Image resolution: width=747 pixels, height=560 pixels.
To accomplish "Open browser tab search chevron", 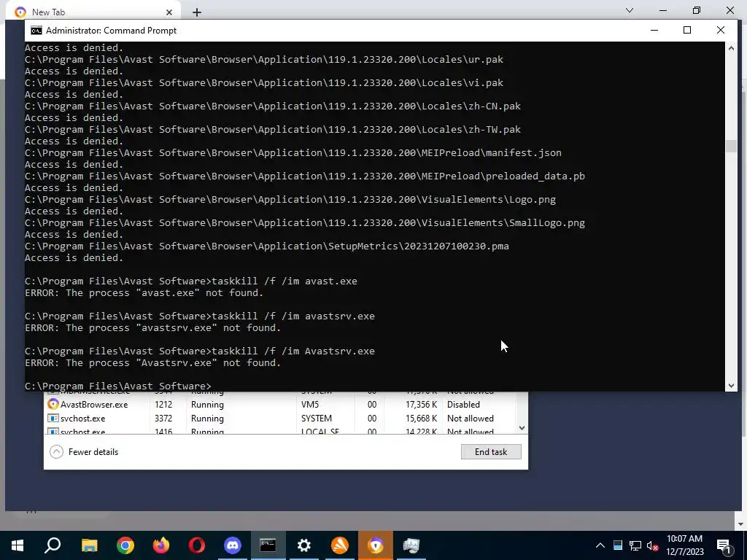I will [x=630, y=10].
